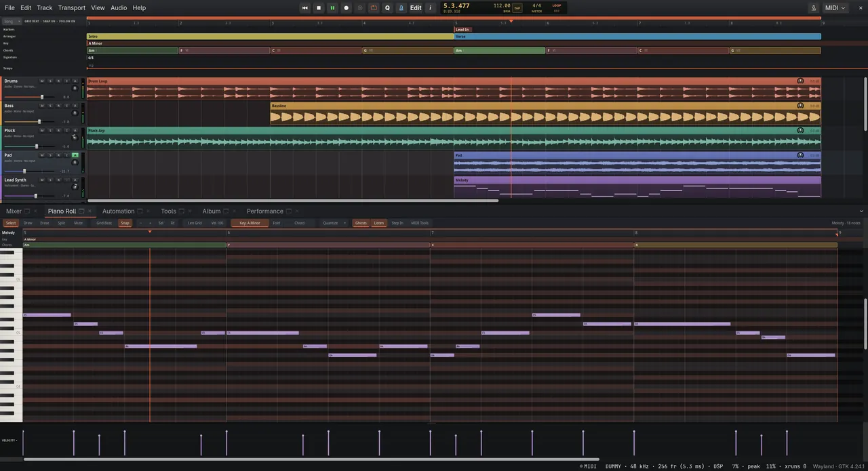Toggle the Ghosts button in the piano roll

pyautogui.click(x=361, y=223)
